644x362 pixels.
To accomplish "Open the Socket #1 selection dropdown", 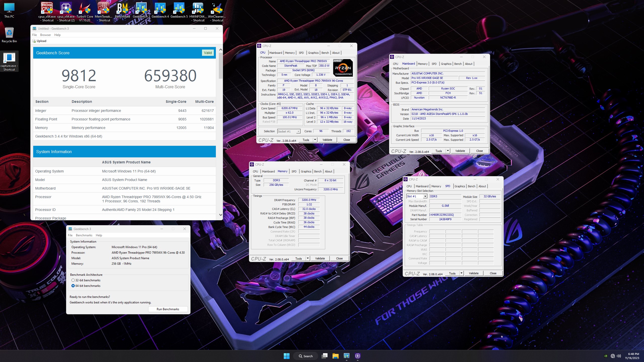I will (289, 131).
